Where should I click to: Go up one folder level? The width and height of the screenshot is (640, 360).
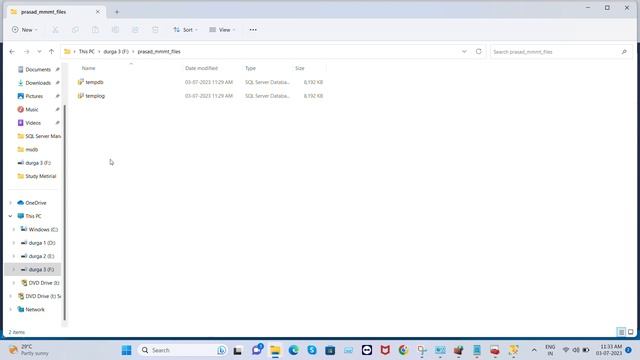[x=51, y=52]
